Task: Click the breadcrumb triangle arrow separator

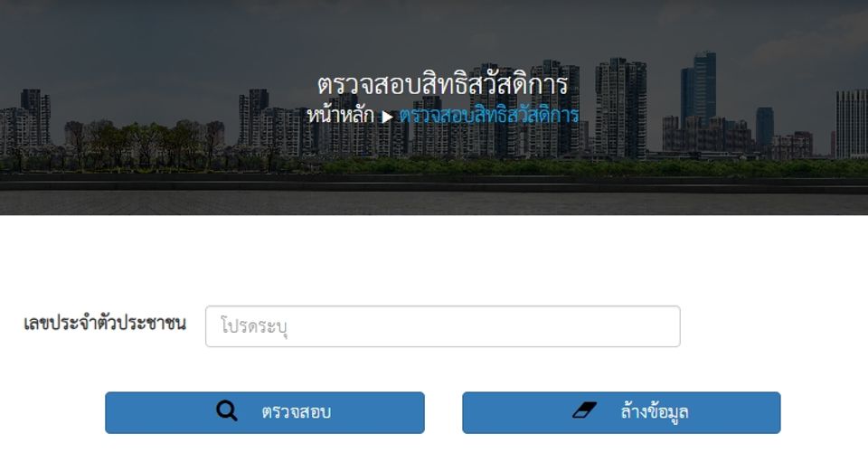Action: point(387,117)
